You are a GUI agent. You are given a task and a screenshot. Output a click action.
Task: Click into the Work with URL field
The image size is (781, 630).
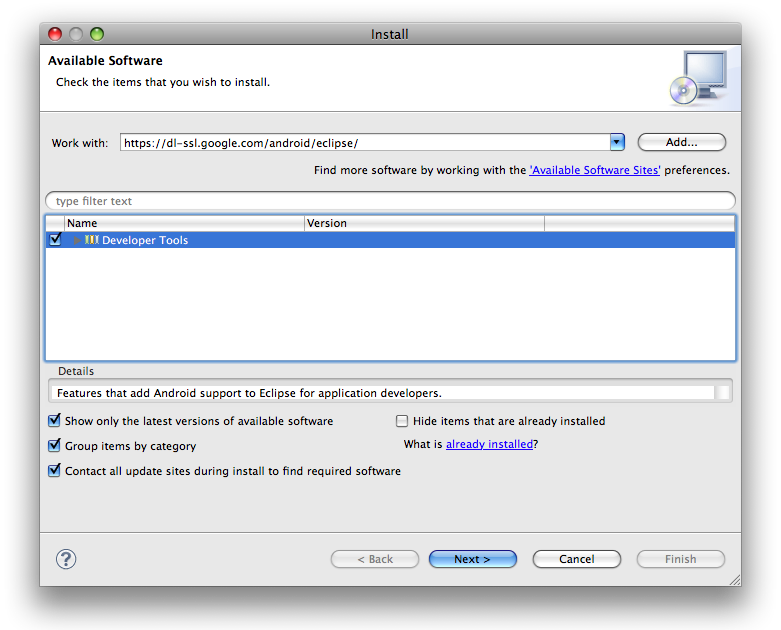coord(365,142)
